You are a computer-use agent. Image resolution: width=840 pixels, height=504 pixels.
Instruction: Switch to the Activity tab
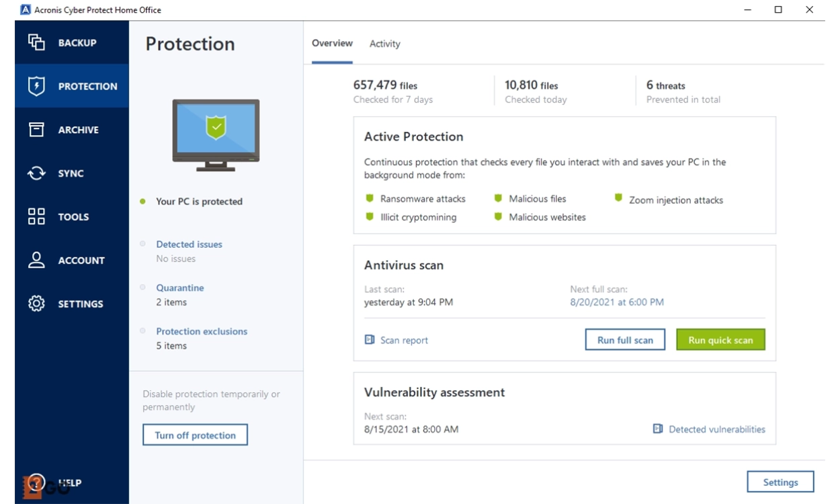384,44
